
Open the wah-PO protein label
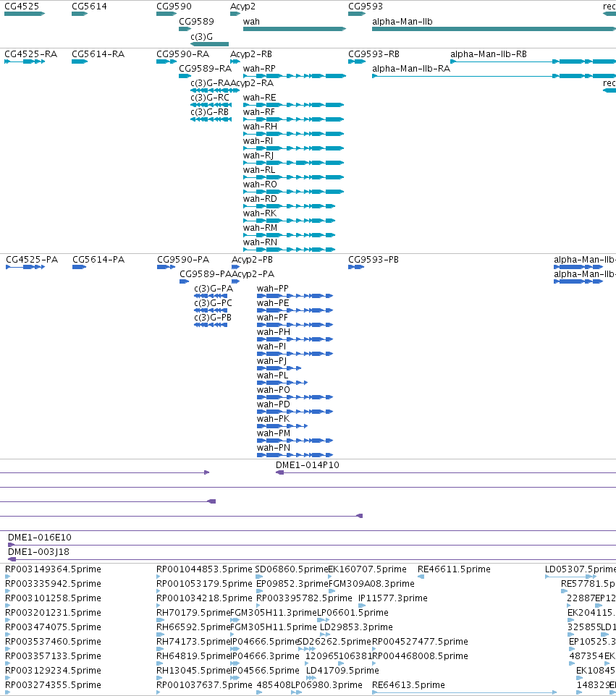pyautogui.click(x=274, y=390)
